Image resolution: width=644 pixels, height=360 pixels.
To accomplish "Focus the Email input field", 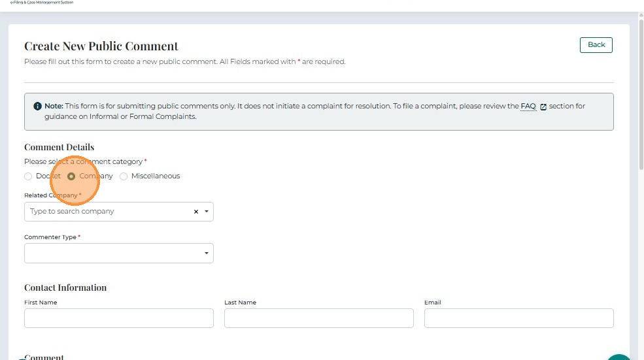I will pos(518,318).
